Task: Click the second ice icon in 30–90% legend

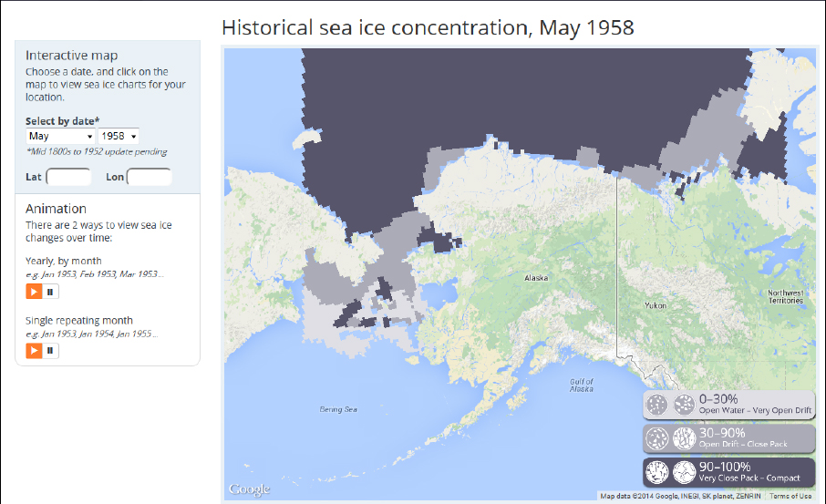Action: tap(684, 438)
